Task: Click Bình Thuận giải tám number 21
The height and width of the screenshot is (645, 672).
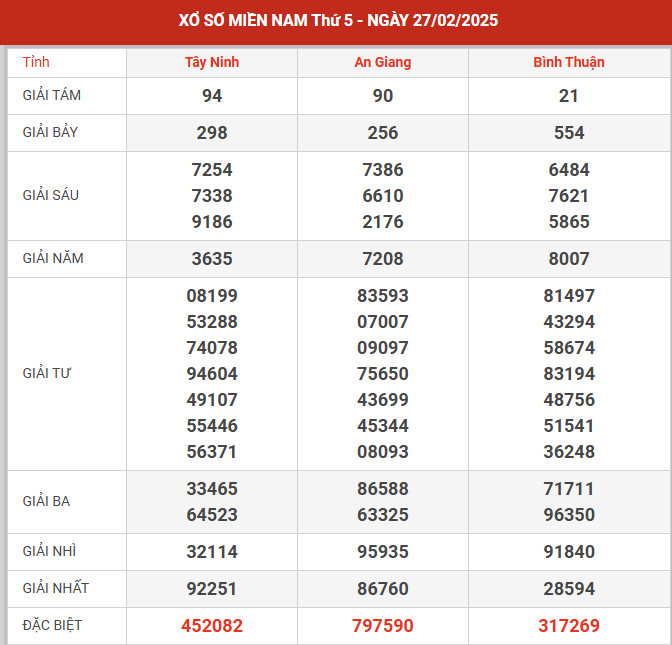Action: [x=569, y=96]
